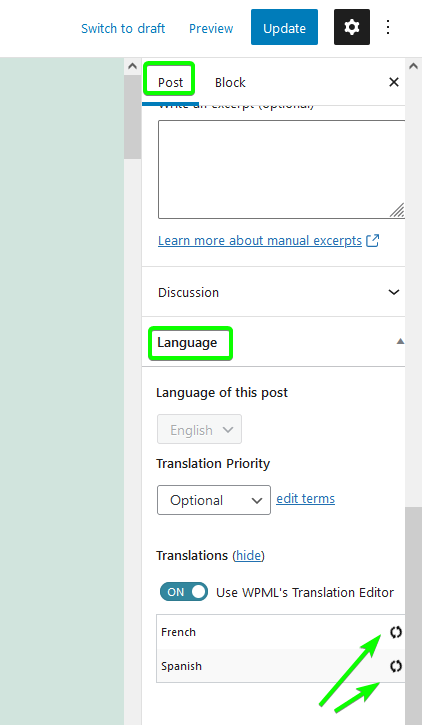Screen dimensions: 422x725
Task: Close the settings sidebar with X
Action: pyautogui.click(x=394, y=82)
